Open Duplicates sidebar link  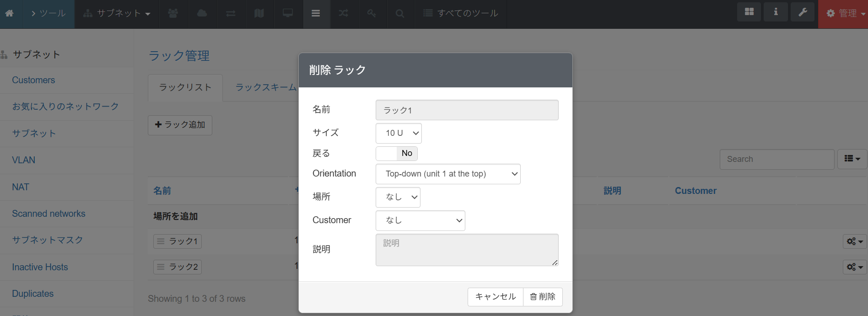click(32, 294)
